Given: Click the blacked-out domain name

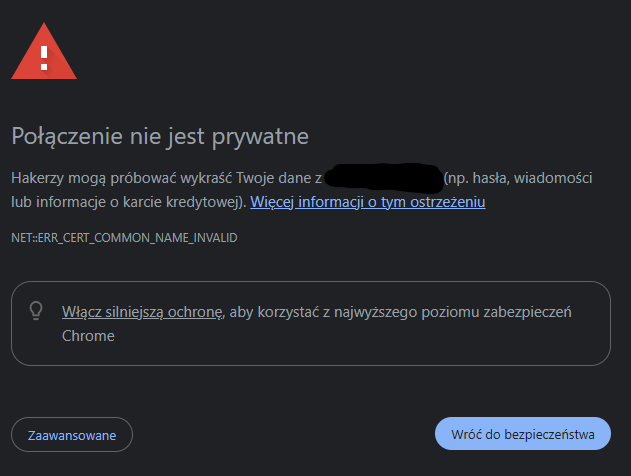Looking at the screenshot, I should 384,178.
